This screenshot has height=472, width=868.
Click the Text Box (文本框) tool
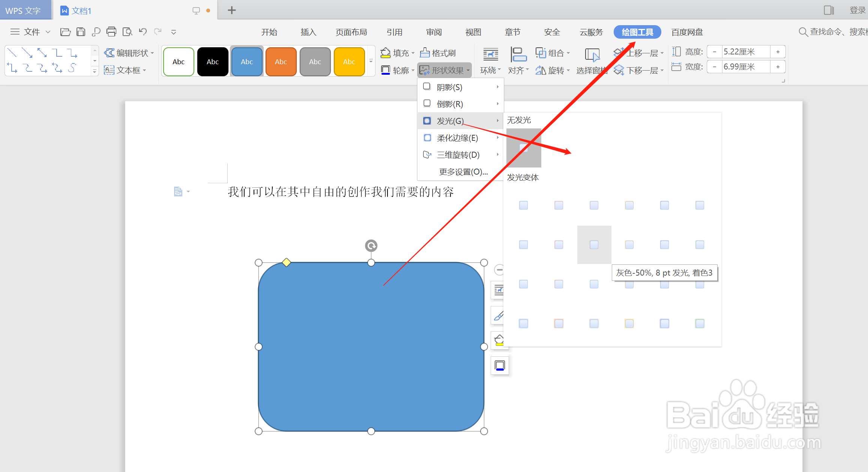pos(125,70)
